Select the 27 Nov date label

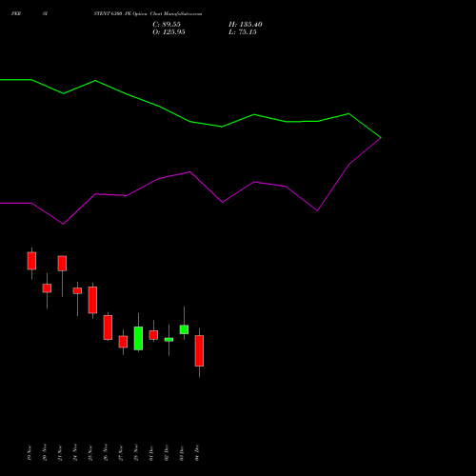pos(121,452)
